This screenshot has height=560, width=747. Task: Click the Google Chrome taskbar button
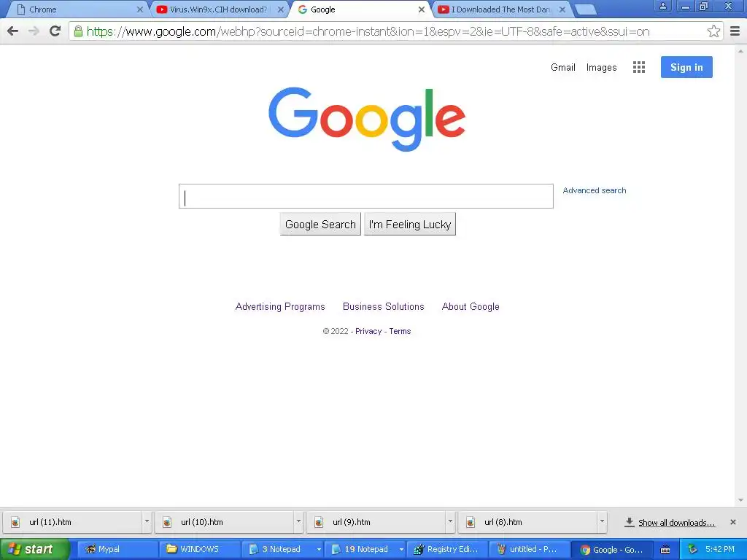point(612,550)
